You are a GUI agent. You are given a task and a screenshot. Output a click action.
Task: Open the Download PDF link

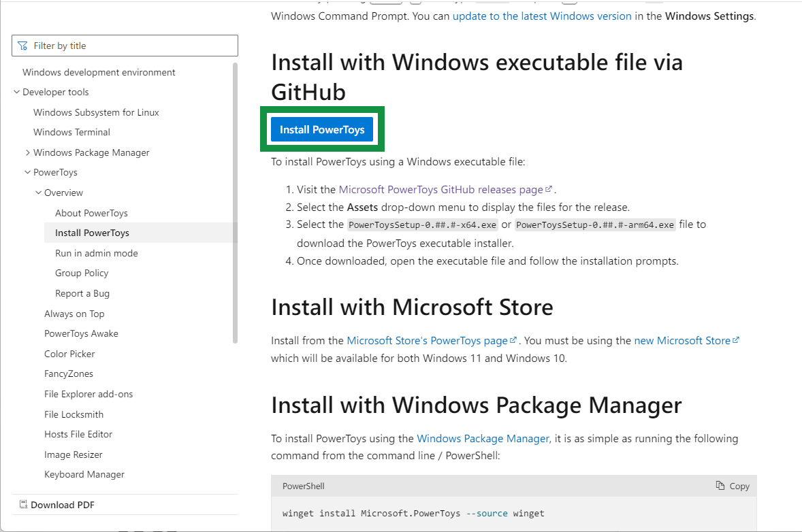point(63,505)
